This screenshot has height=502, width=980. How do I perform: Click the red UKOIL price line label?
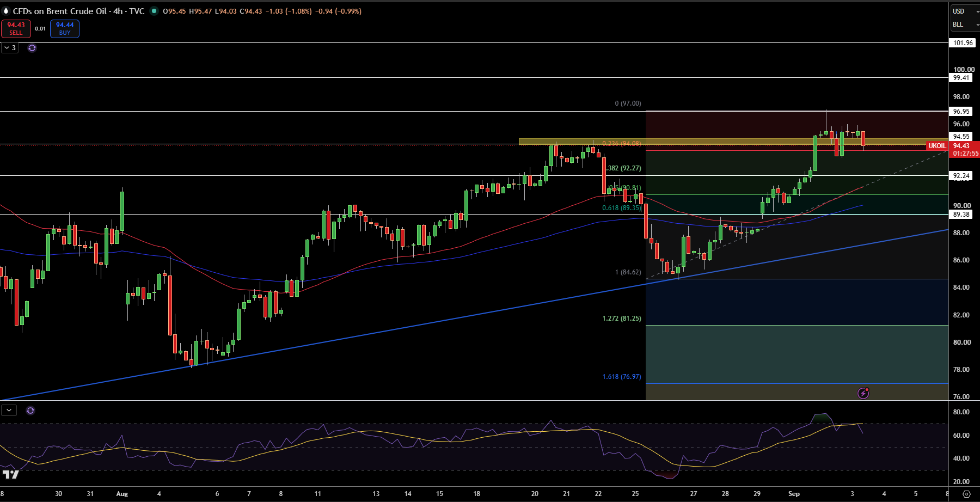[937, 146]
